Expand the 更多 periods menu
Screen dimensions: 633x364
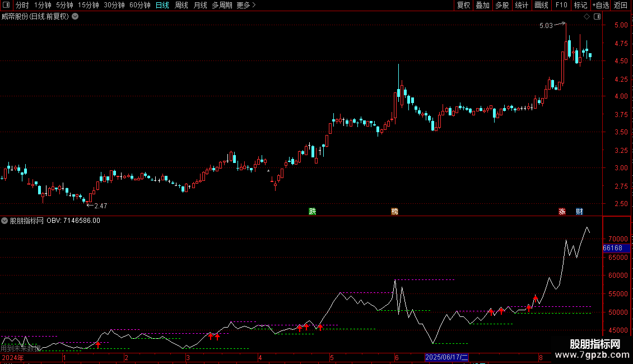(x=246, y=5)
